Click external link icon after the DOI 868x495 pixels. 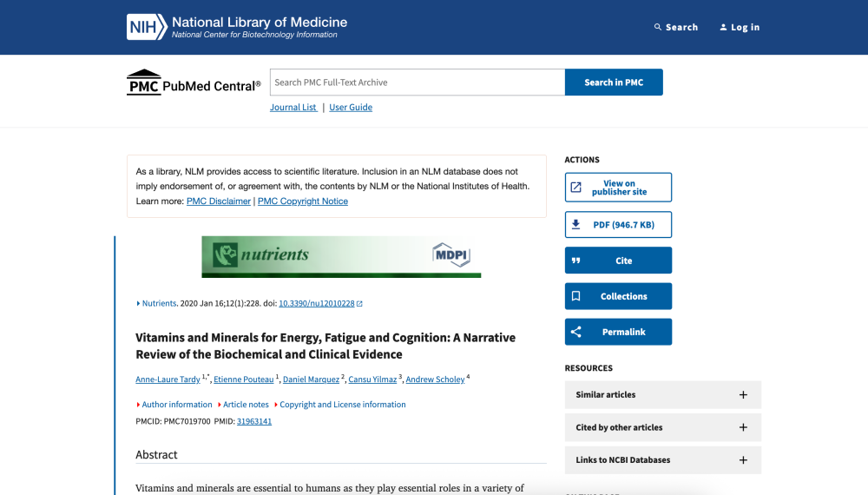[359, 303]
